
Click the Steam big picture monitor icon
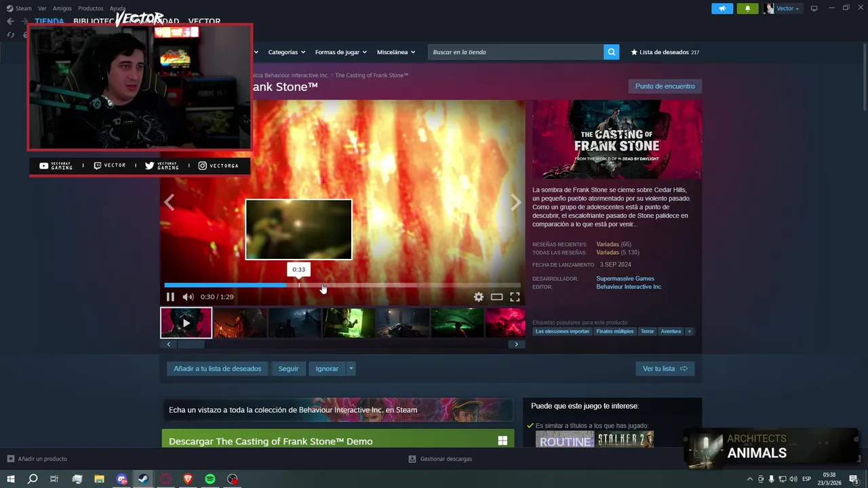click(x=814, y=8)
